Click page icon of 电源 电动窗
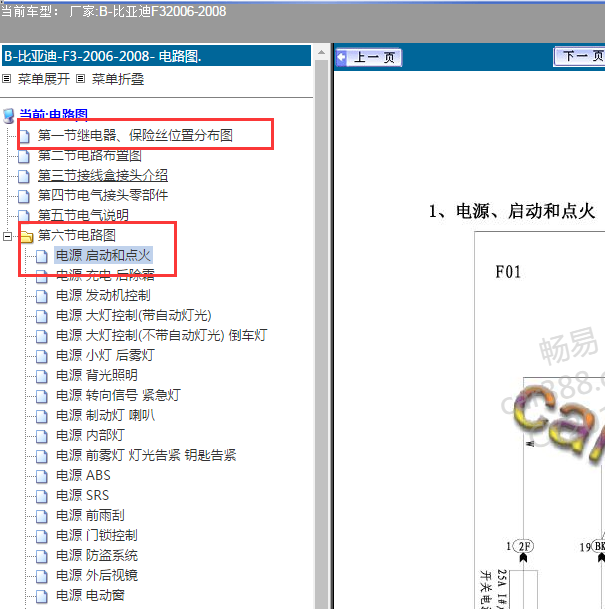 tap(42, 597)
